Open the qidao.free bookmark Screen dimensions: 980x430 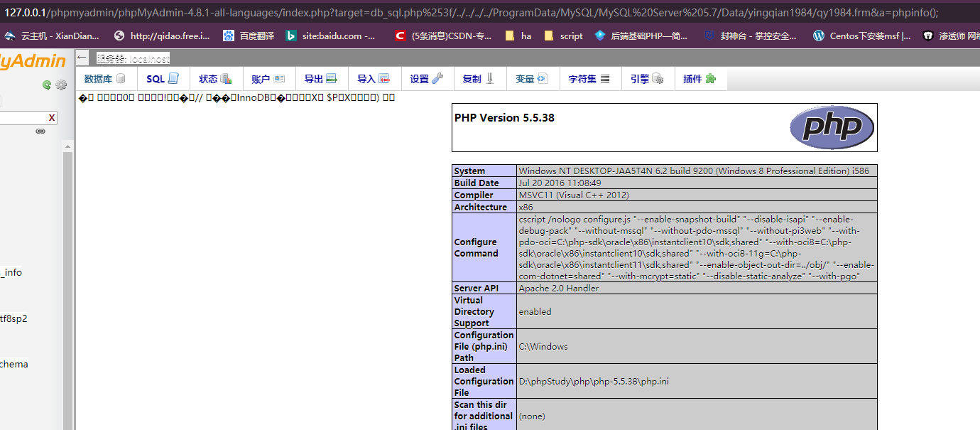pos(162,36)
